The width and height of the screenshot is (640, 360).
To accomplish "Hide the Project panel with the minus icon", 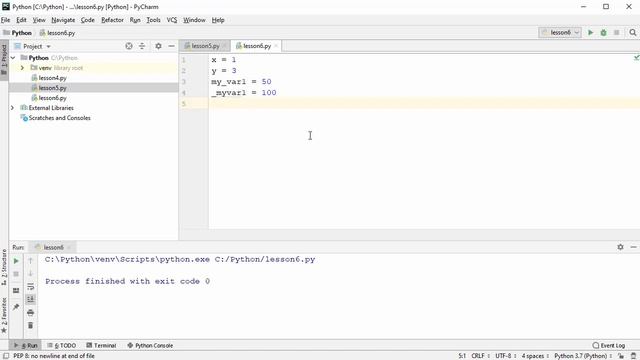I will point(171,46).
